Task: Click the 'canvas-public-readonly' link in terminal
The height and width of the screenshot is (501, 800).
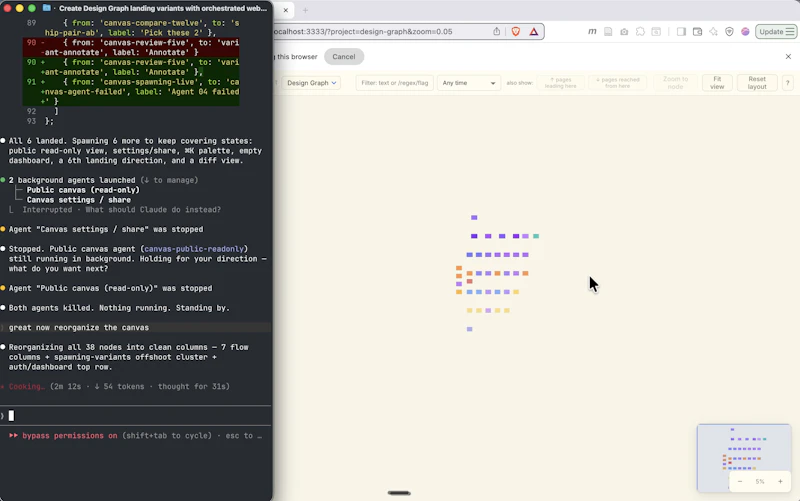Action: point(194,249)
